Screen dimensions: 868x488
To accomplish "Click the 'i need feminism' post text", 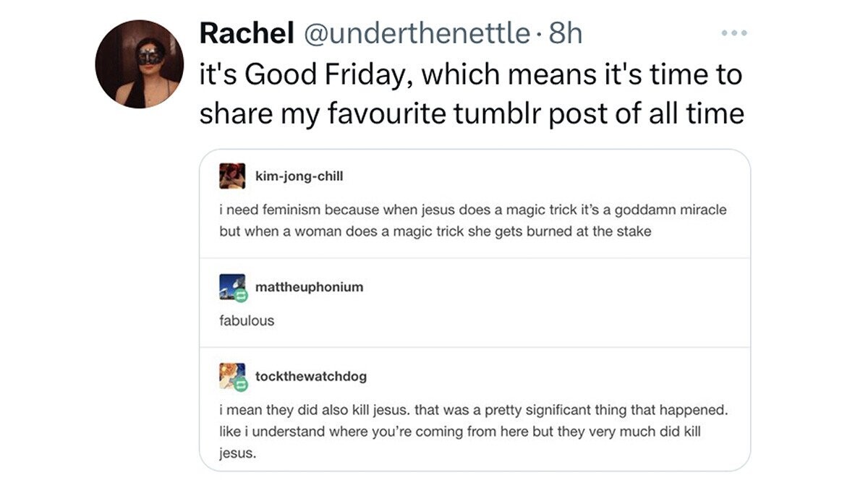I will [x=472, y=210].
